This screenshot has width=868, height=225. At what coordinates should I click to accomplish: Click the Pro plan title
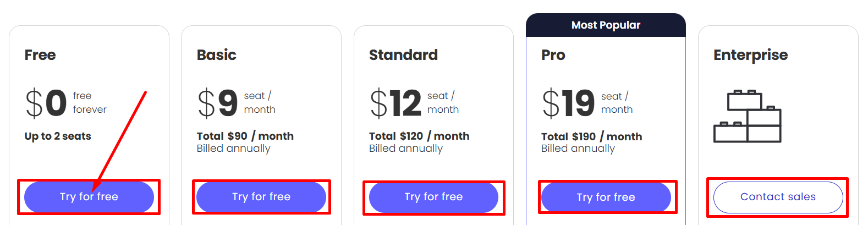coord(553,55)
